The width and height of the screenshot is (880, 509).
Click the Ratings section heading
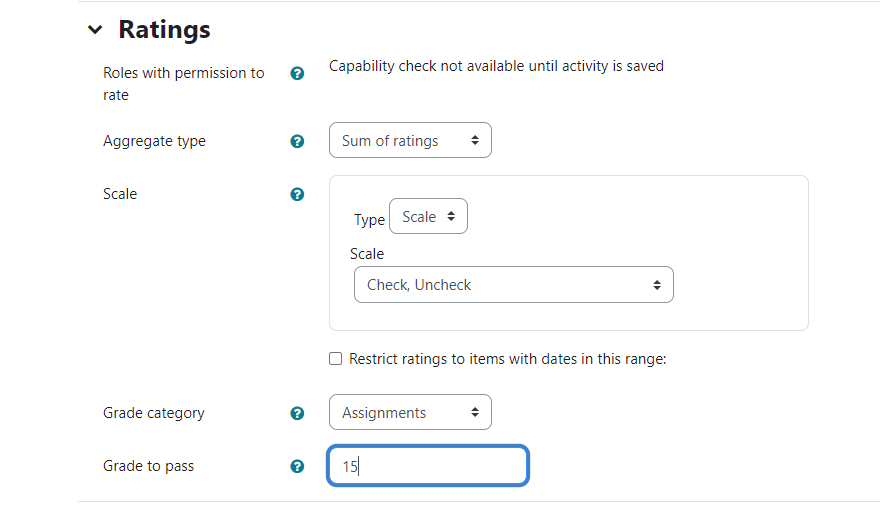tap(164, 30)
